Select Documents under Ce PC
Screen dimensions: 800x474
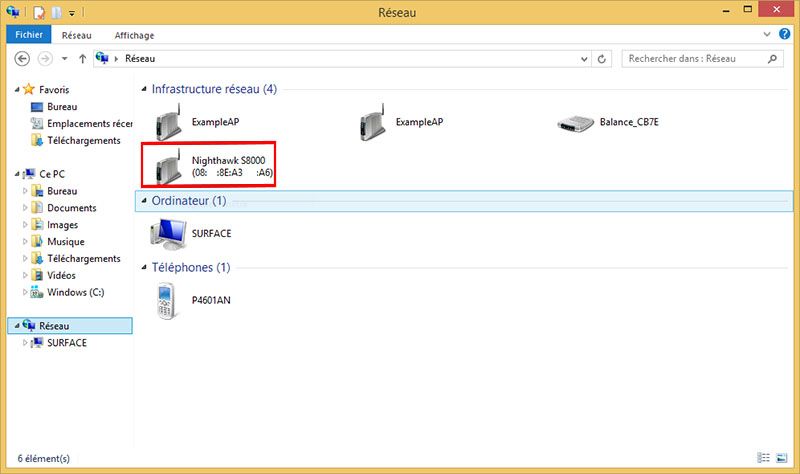[71, 208]
